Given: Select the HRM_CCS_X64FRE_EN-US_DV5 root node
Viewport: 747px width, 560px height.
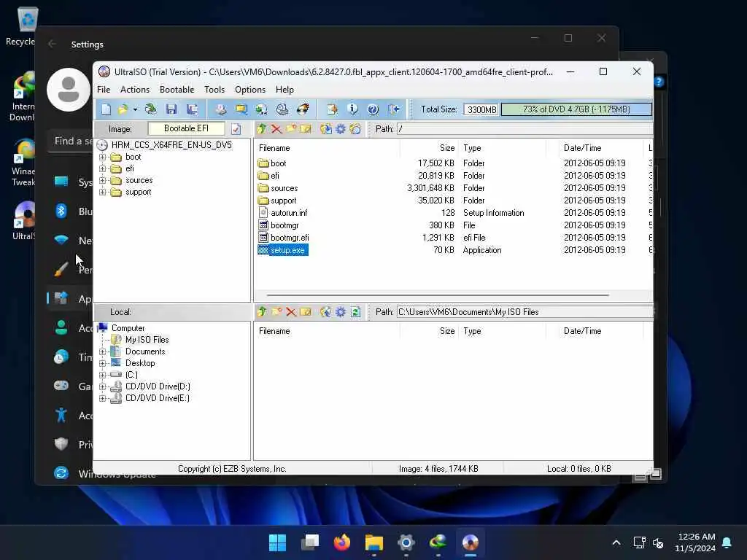Looking at the screenshot, I should point(171,145).
